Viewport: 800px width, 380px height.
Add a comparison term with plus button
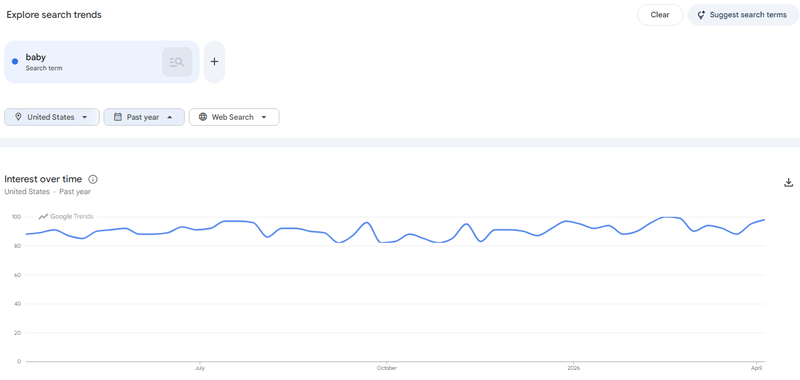click(x=214, y=62)
